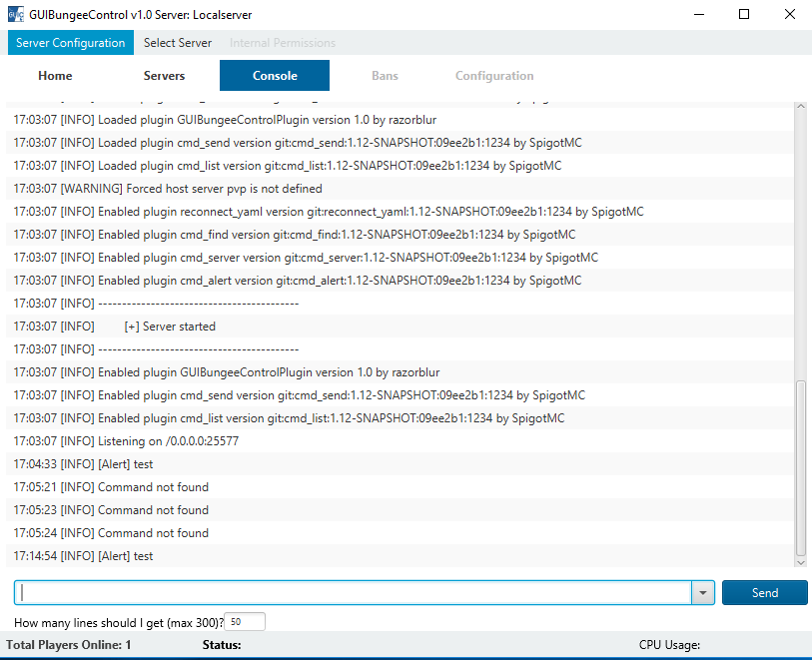Switch to the Select Server menu
Viewport: 812px width, 660px height.
(178, 43)
